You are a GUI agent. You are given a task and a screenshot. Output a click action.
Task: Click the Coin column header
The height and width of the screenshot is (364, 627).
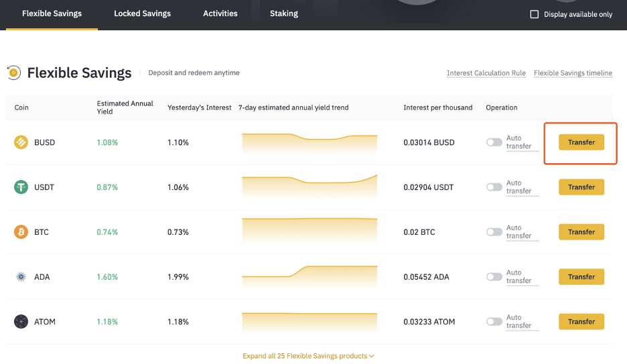point(21,108)
